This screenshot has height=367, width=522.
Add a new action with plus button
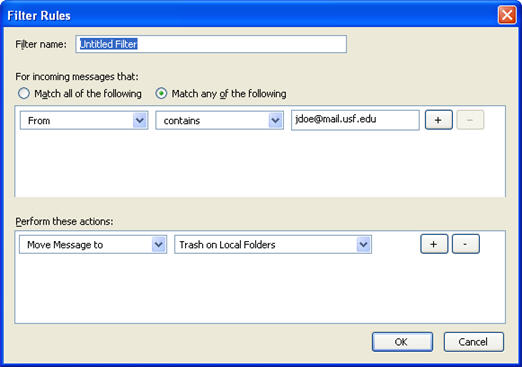coord(434,244)
